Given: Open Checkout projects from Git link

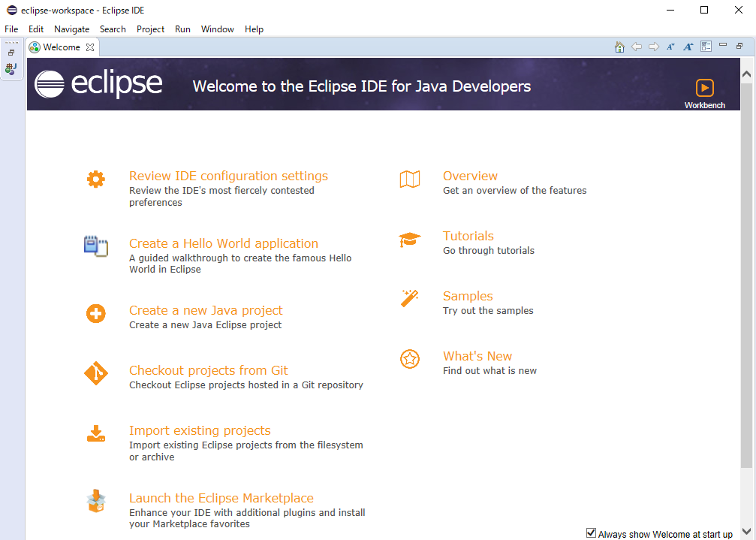Looking at the screenshot, I should click(x=208, y=370).
